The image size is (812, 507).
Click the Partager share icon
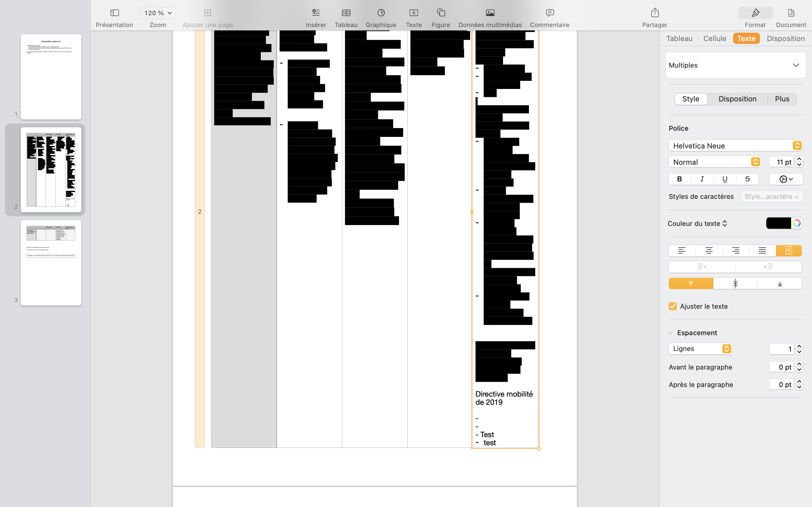point(654,13)
